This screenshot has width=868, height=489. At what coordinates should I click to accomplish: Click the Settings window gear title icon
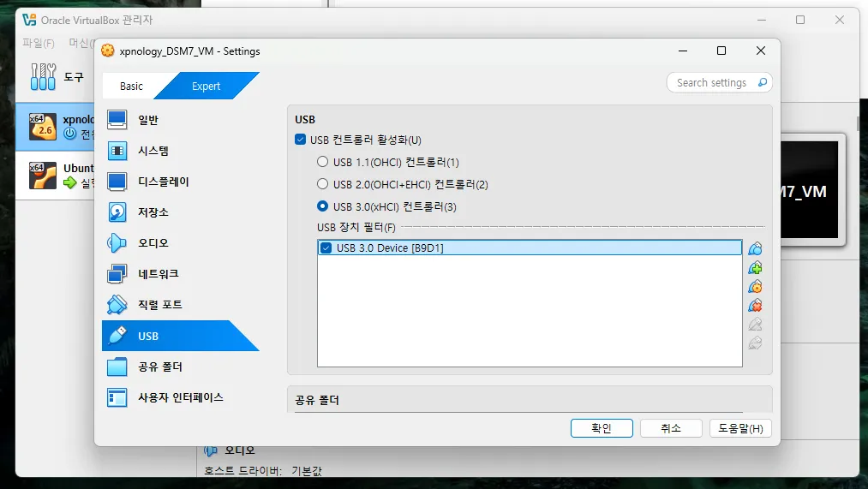coord(108,51)
